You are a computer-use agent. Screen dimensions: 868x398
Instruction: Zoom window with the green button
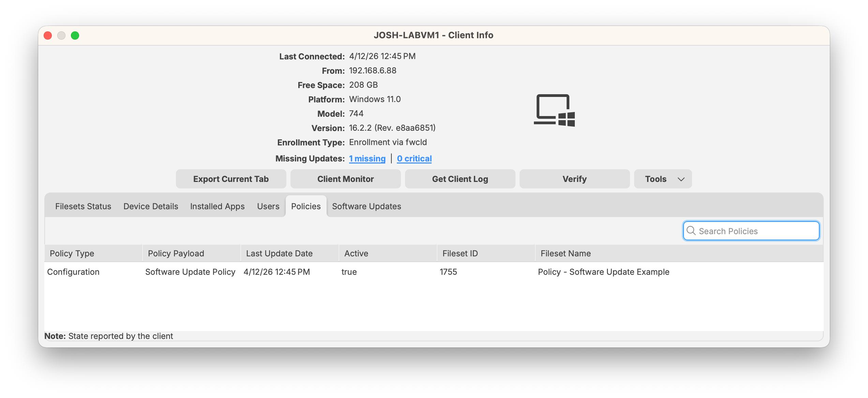tap(75, 35)
